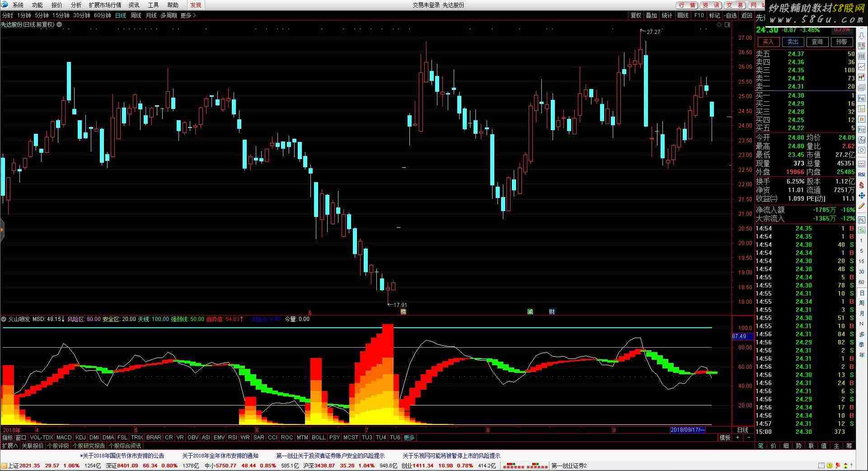Click the up-down arrows icon in bottom-right tray

[845, 466]
